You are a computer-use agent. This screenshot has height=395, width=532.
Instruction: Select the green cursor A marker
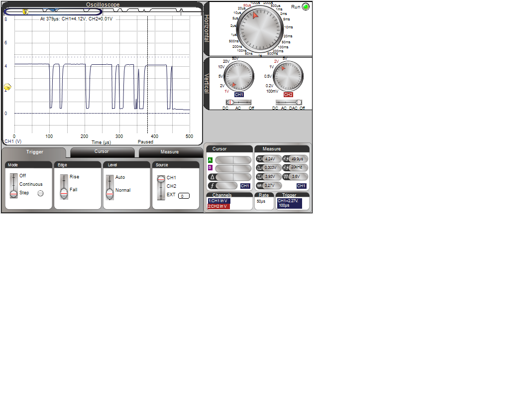click(x=210, y=160)
